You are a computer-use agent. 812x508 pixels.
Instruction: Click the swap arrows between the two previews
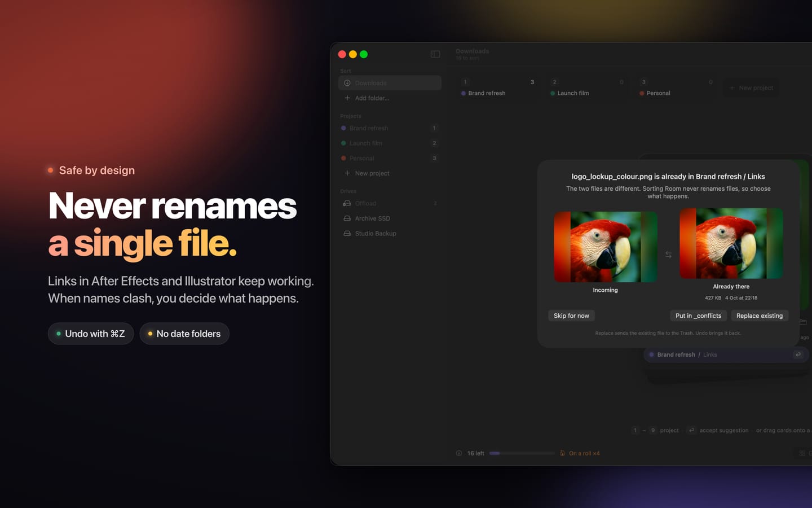point(668,255)
